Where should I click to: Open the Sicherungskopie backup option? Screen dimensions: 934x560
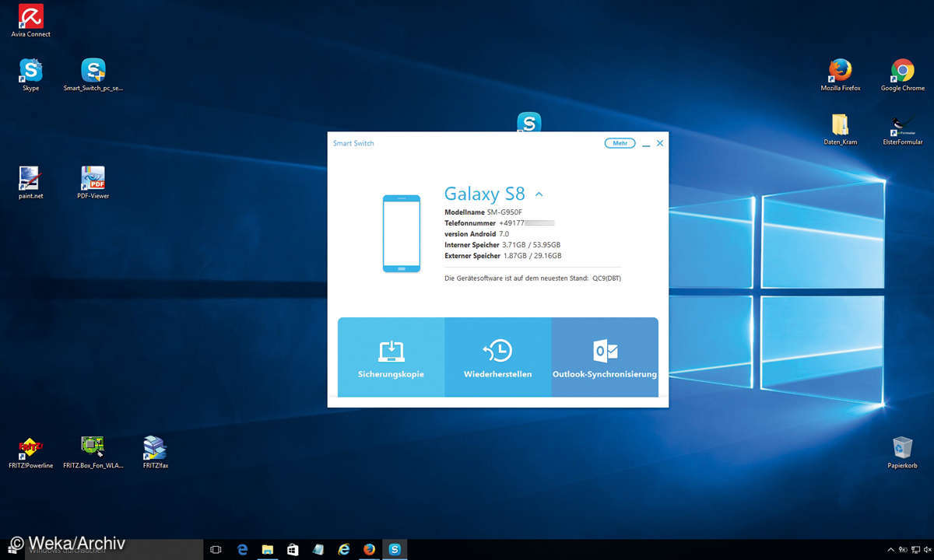pos(391,357)
